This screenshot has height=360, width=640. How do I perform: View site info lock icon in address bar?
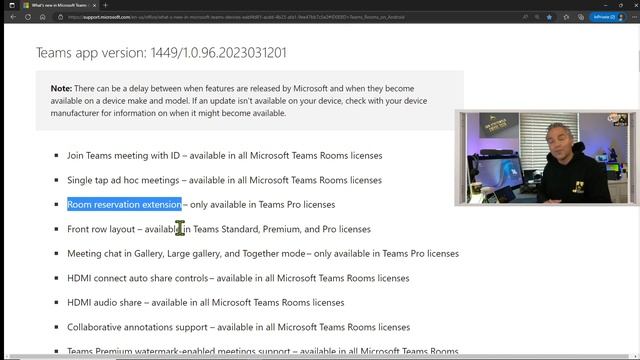click(x=60, y=17)
